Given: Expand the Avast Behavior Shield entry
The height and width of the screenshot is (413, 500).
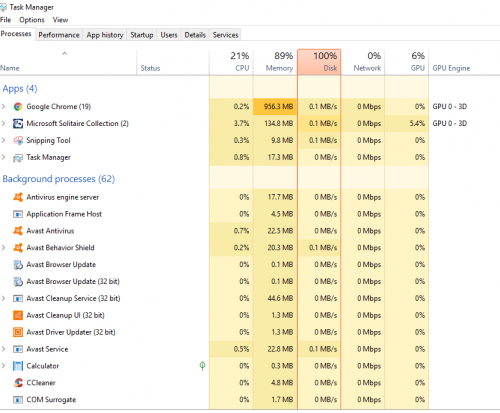Looking at the screenshot, I should click(x=3, y=248).
